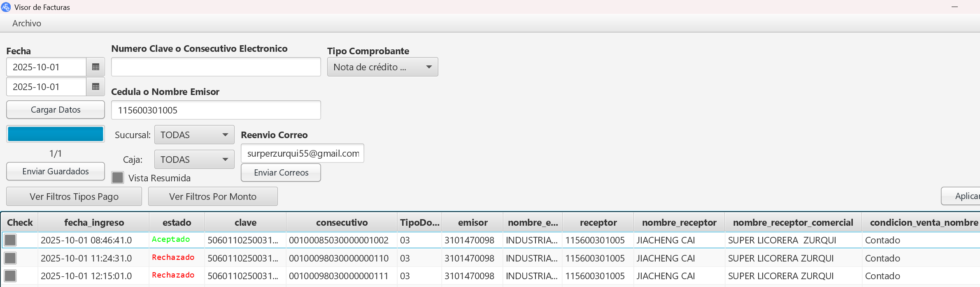Screen dimensions: 980x287
Task: Click the Visor de Facturas app icon
Action: (6, 7)
